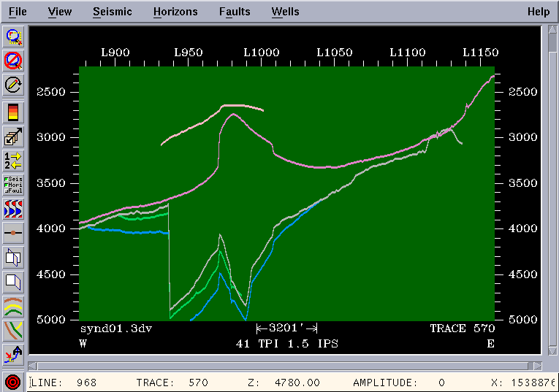Click the 1-2 swap arrows icon
Image resolution: width=559 pixels, height=392 pixels.
coord(14,161)
